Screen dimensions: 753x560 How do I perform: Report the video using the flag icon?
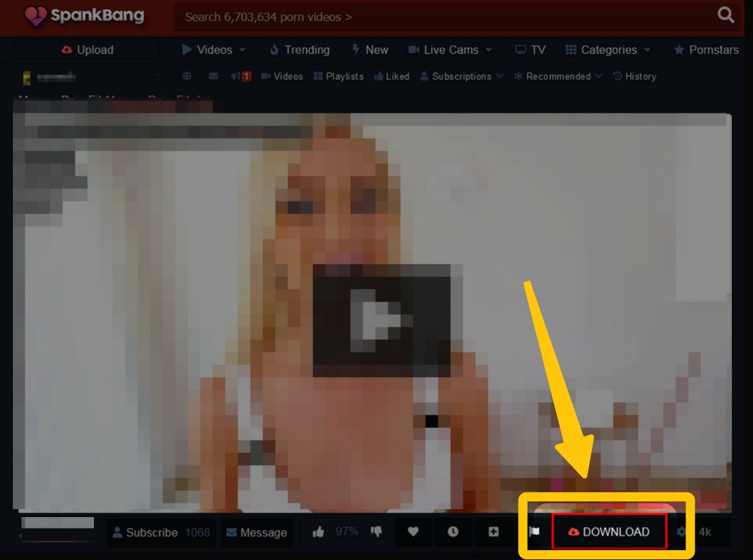pos(534,532)
